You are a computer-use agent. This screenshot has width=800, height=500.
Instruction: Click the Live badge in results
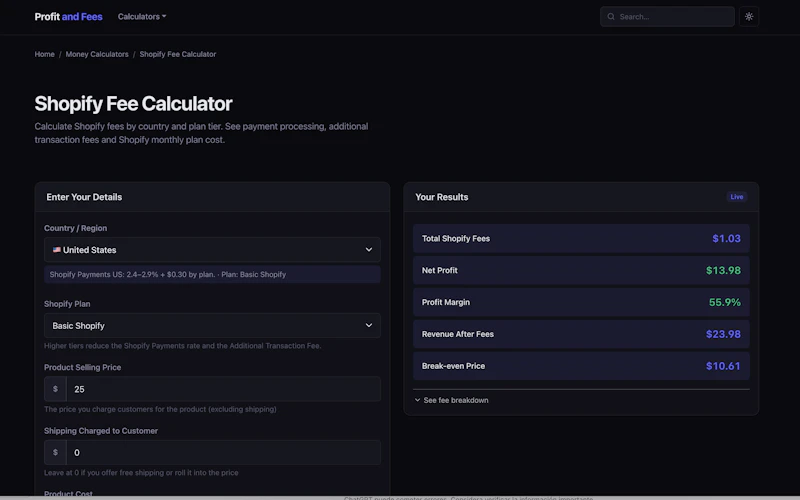(737, 197)
